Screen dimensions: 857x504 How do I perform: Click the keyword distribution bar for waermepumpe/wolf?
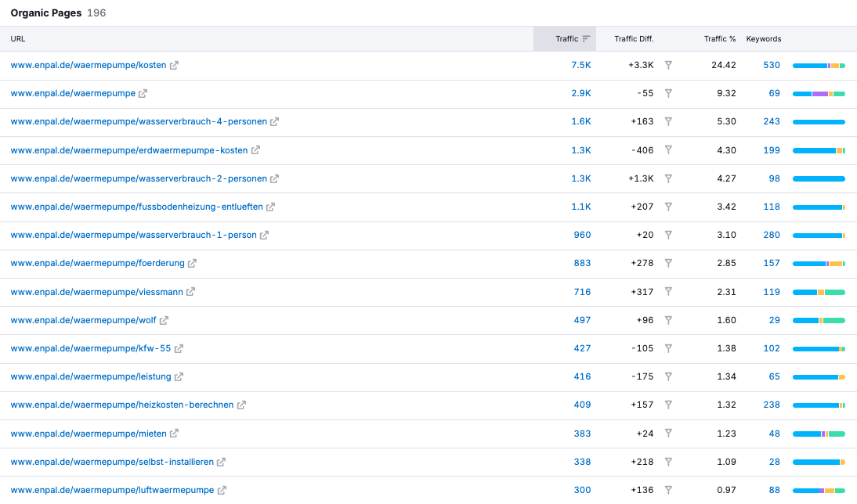(819, 320)
